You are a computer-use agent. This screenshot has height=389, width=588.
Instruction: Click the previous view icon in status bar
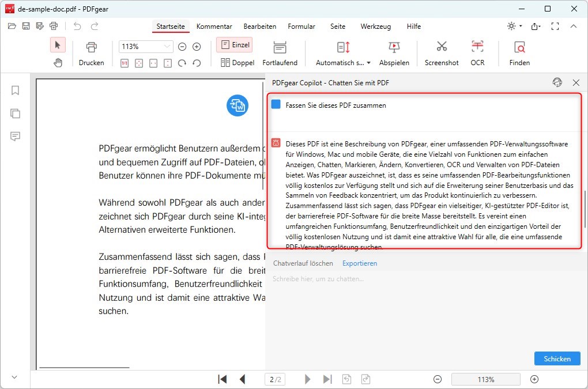[x=347, y=379]
